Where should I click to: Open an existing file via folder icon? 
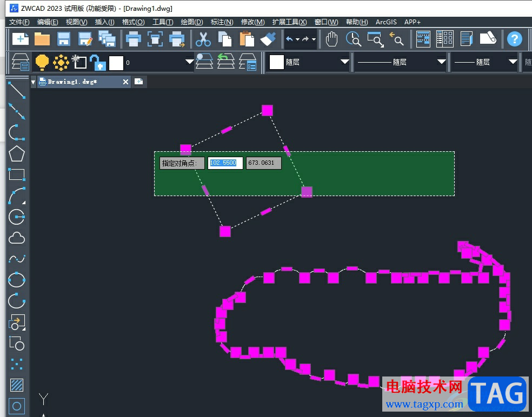pos(42,39)
